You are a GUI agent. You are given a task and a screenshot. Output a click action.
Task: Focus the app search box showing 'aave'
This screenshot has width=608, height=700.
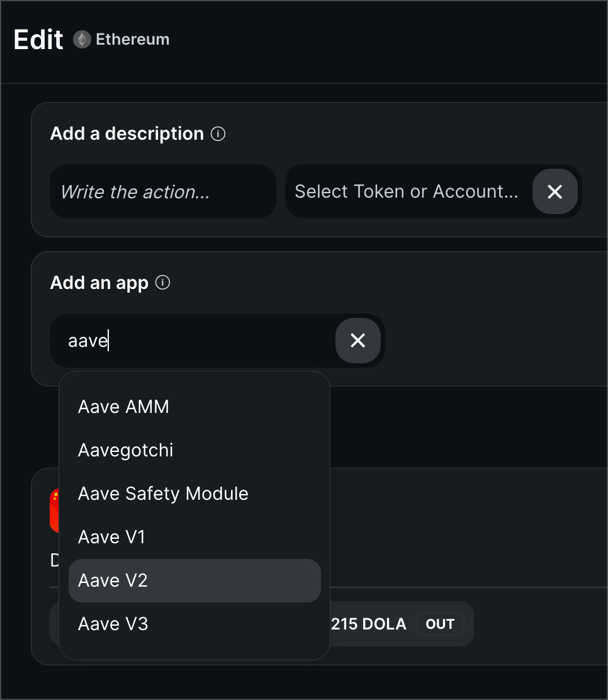(189, 340)
